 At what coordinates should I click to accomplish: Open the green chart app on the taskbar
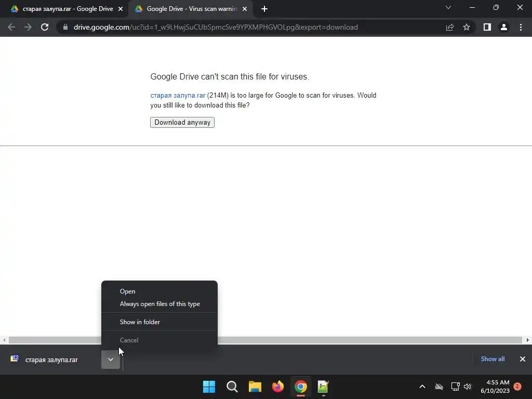(x=323, y=387)
